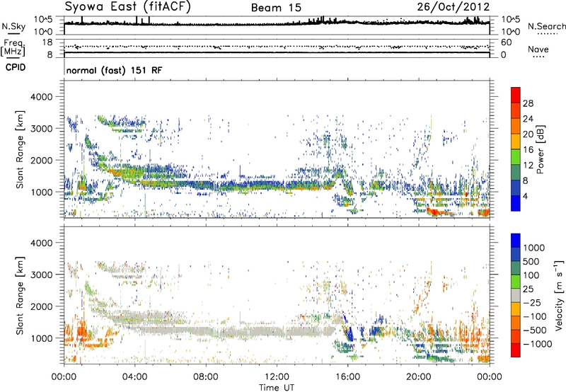The height and width of the screenshot is (392, 566).
Task: Click the '2000' tick on the velocity panel
Action: (x=42, y=306)
